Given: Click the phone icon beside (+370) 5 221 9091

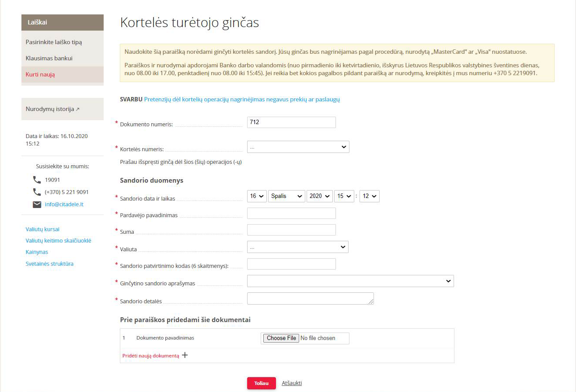Looking at the screenshot, I should pyautogui.click(x=37, y=192).
